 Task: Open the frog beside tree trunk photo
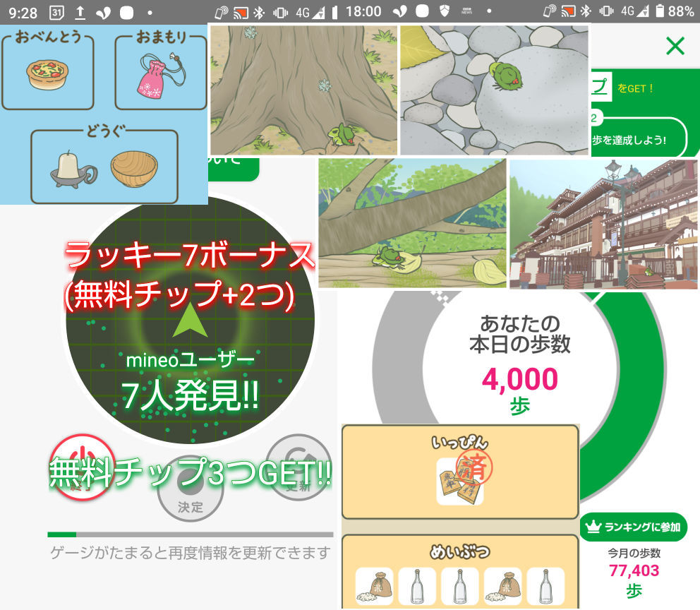click(x=303, y=90)
